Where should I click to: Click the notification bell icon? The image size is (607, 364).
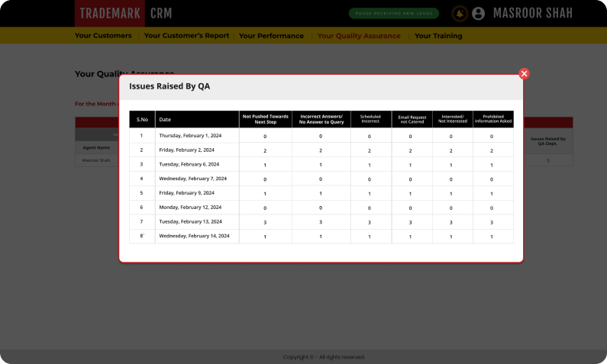(x=460, y=13)
